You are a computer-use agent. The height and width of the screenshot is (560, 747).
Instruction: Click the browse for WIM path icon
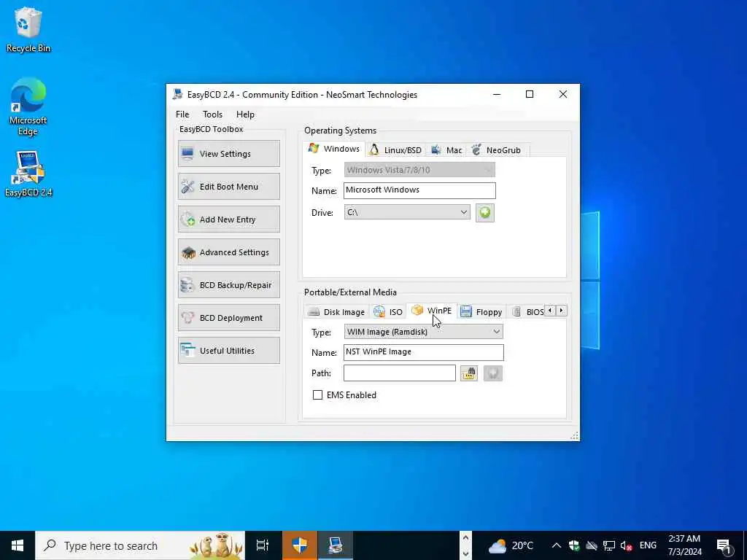[x=469, y=373]
